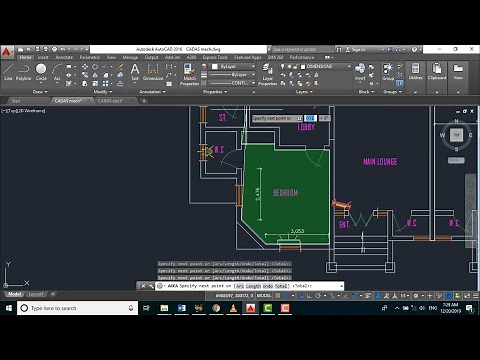Click the Group tool

[388, 72]
